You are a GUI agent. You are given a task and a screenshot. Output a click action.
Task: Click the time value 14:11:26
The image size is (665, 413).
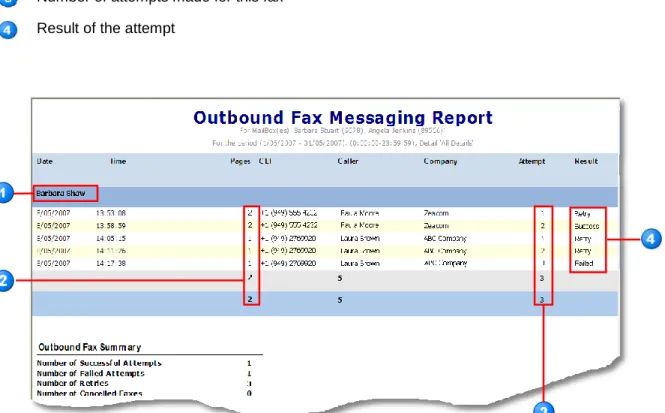pyautogui.click(x=111, y=251)
